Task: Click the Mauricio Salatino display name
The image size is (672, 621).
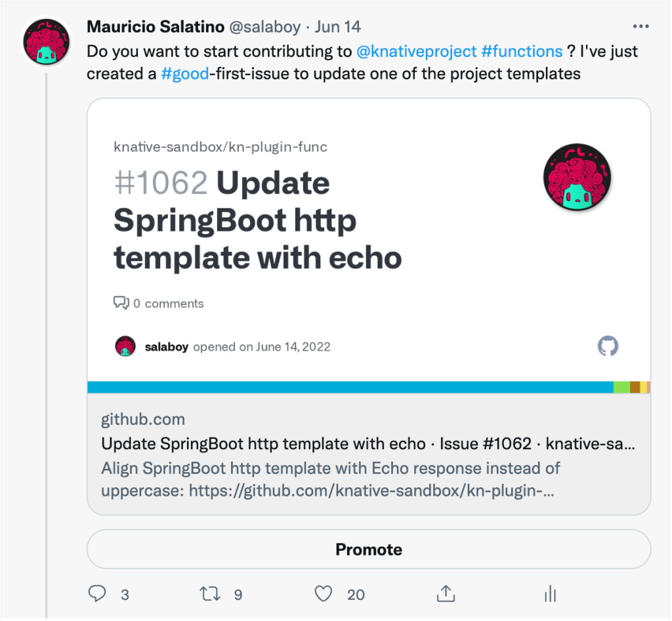Action: pos(156,26)
